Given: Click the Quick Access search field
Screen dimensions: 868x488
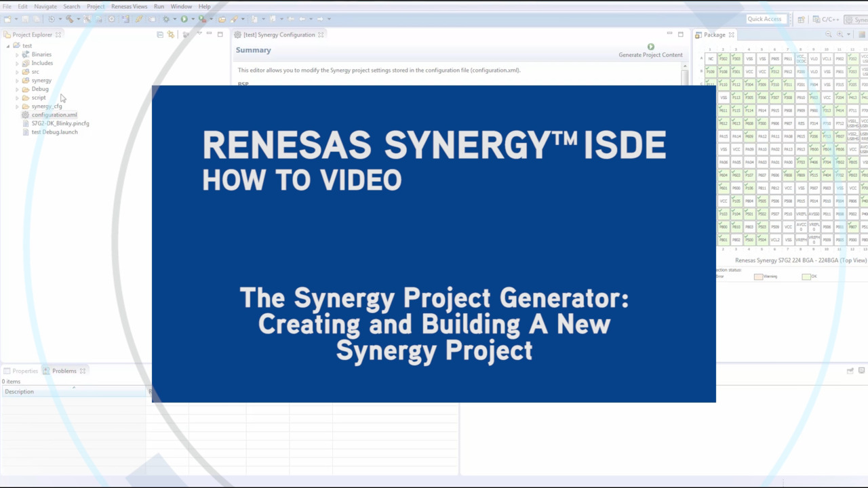Looking at the screenshot, I should tap(765, 19).
